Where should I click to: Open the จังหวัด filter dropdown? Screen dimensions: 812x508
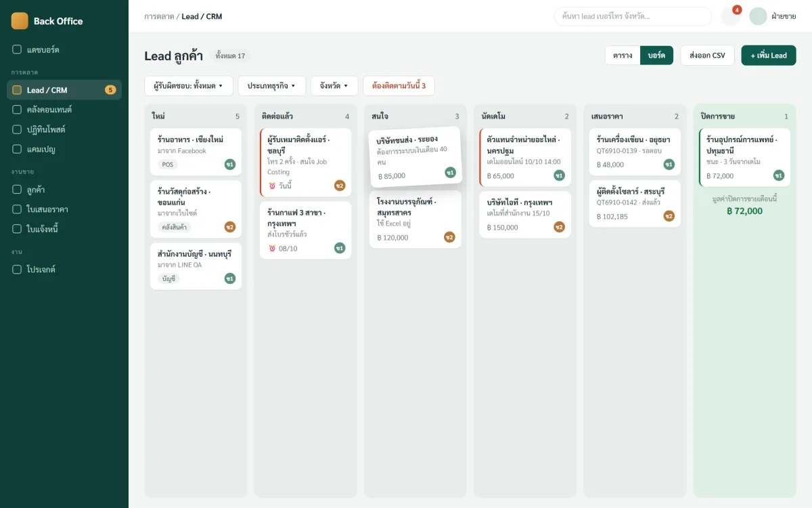(x=334, y=86)
